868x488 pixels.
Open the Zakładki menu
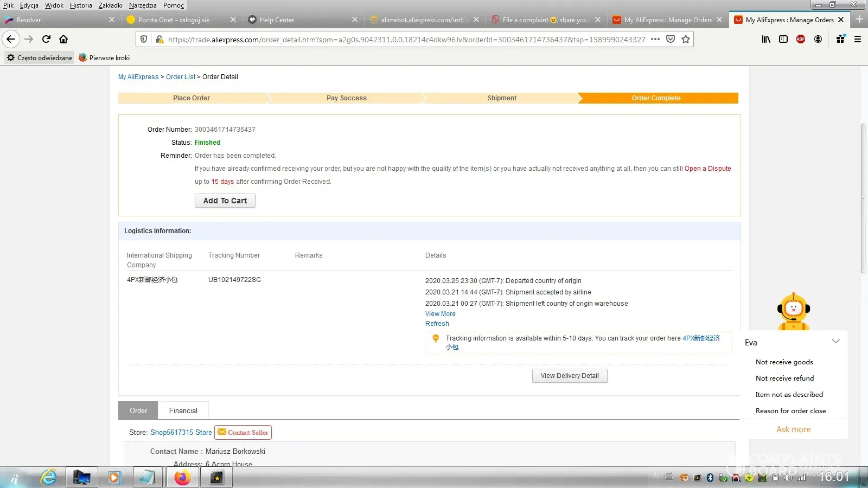click(x=110, y=5)
